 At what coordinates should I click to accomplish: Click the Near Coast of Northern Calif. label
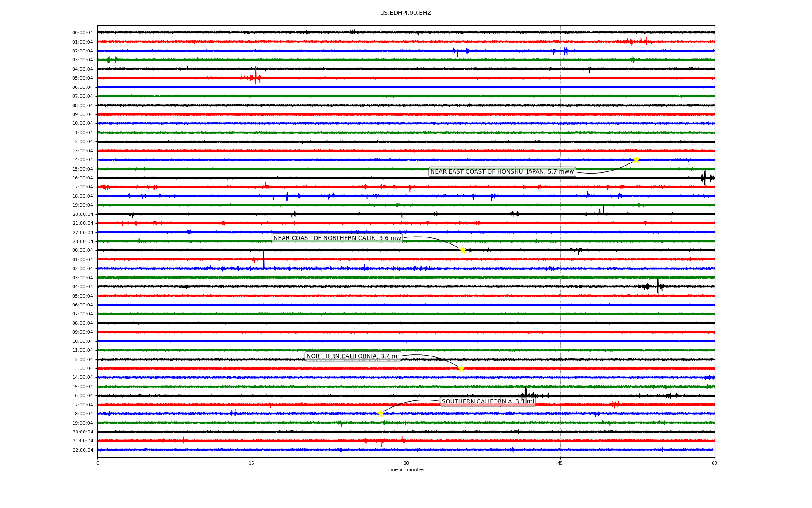pos(337,238)
